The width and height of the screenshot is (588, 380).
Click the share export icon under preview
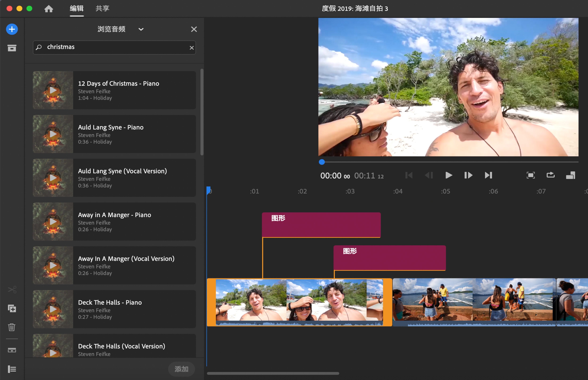coord(550,175)
